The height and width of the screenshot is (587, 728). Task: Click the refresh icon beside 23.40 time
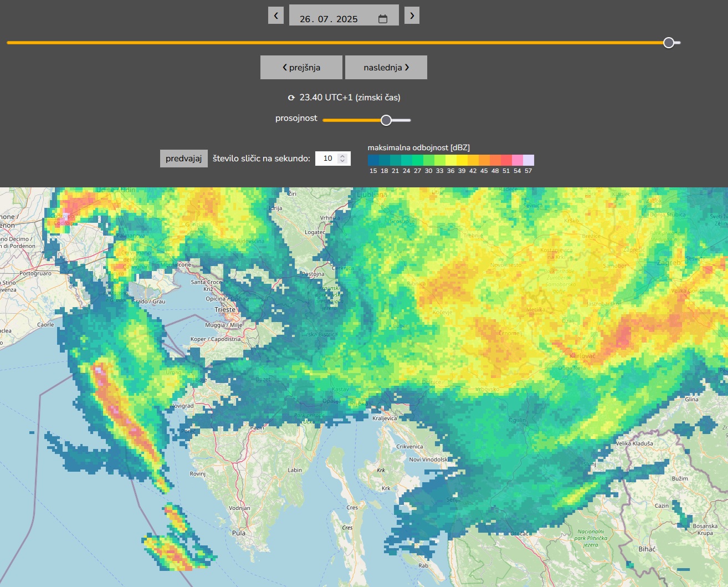pos(291,98)
